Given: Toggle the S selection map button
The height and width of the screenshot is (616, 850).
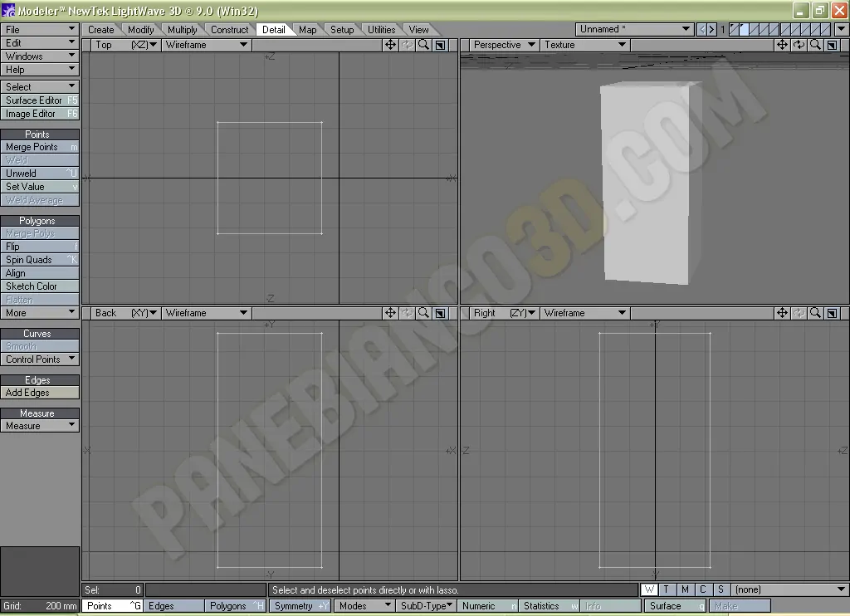Looking at the screenshot, I should 721,589.
